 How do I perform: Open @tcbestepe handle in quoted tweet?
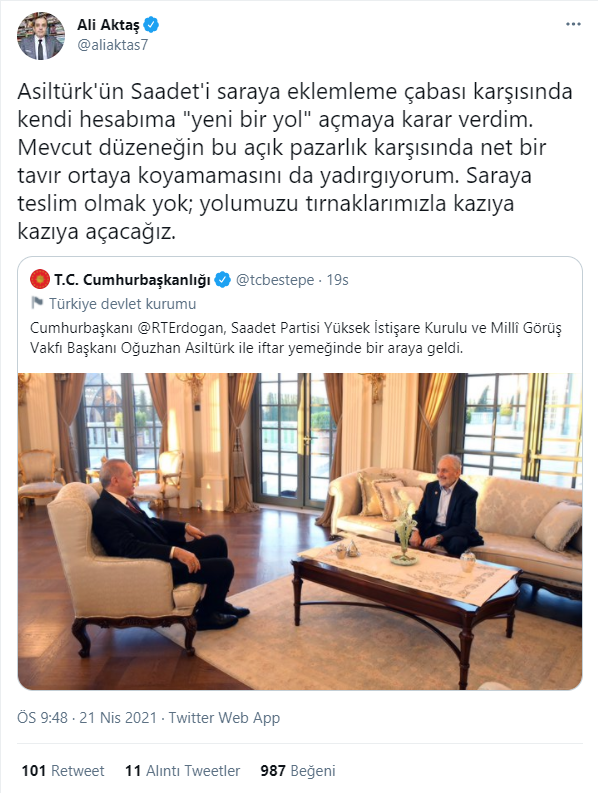coord(275,280)
